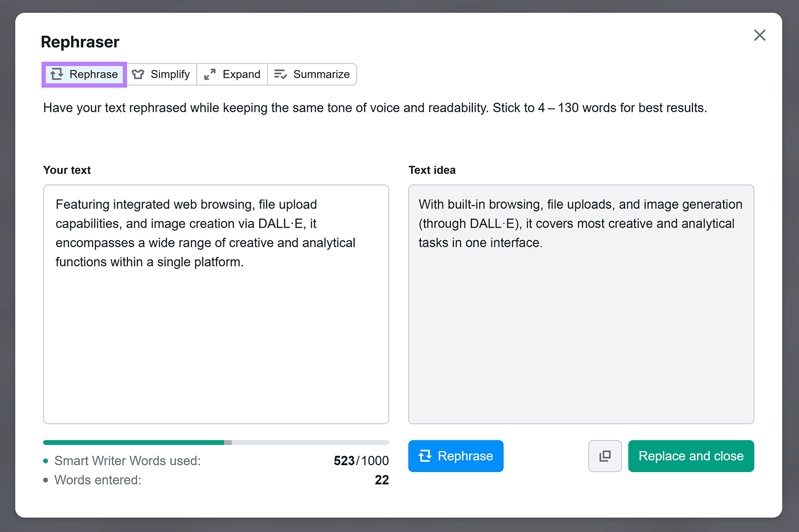Open the Summarize tab

pos(312,74)
